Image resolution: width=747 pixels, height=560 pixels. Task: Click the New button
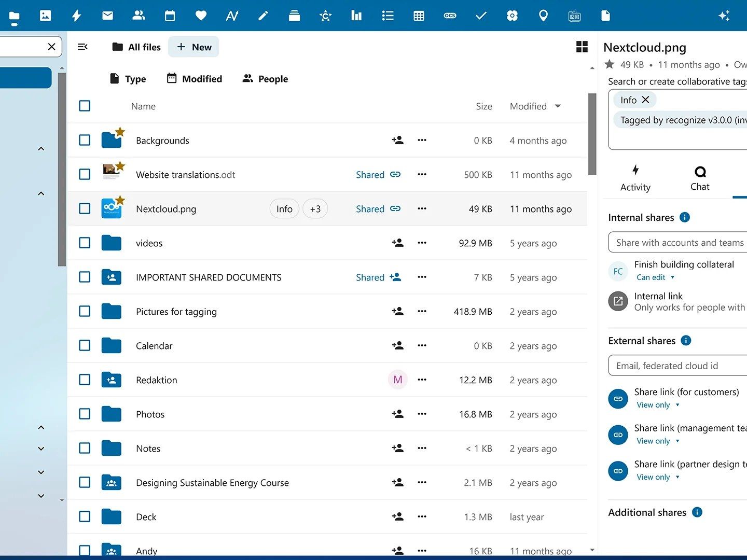pos(194,47)
